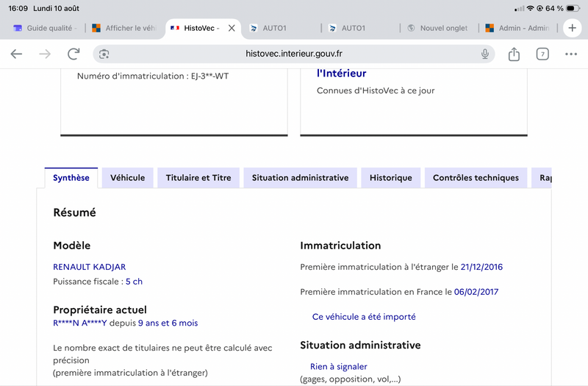Open the Titulaire et Titre tab

click(x=198, y=178)
